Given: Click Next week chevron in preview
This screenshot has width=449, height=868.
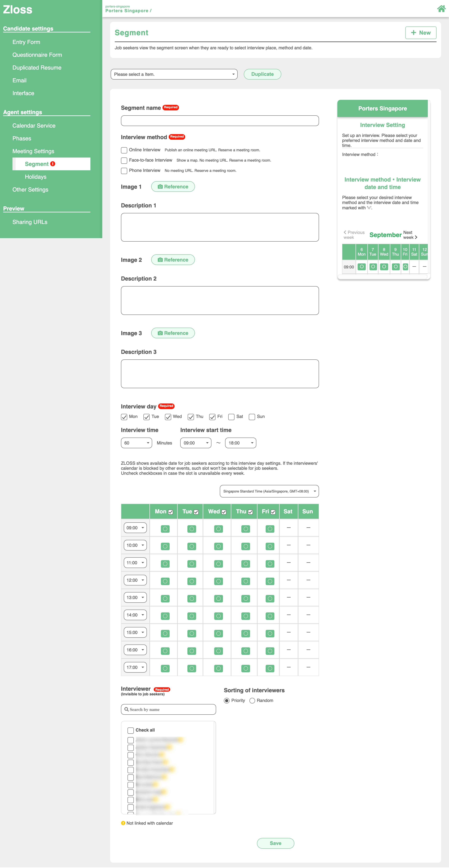Looking at the screenshot, I should (416, 237).
